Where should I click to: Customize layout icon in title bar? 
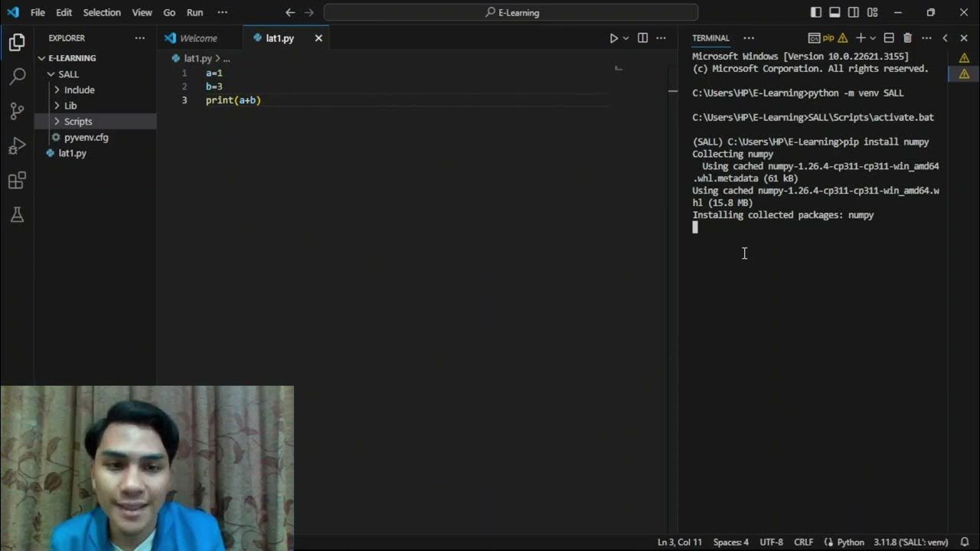872,12
